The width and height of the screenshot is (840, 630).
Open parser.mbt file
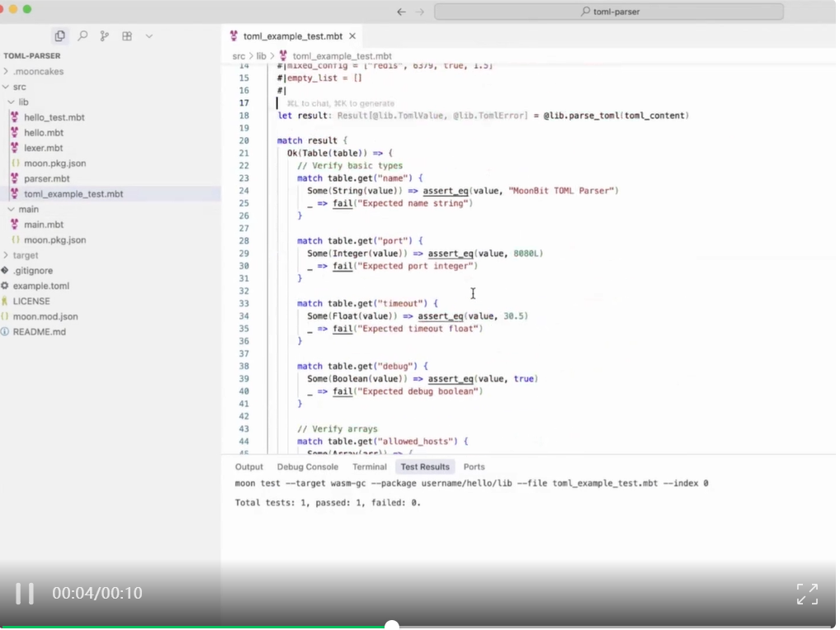[x=46, y=178]
